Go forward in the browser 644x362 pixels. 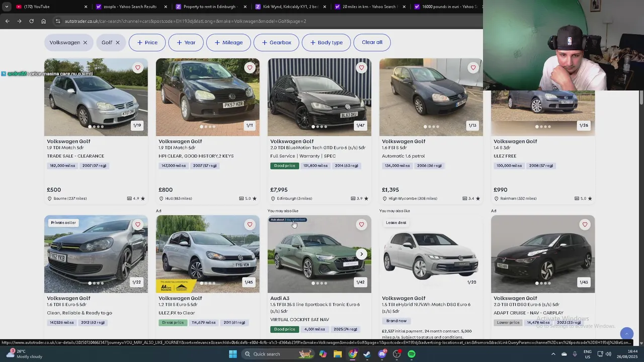click(x=19, y=21)
